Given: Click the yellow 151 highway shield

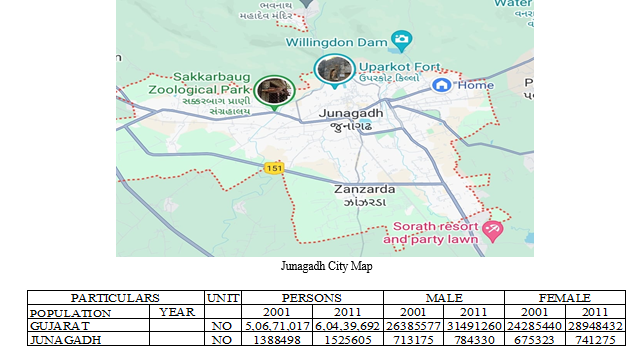Looking at the screenshot, I should click(274, 168).
